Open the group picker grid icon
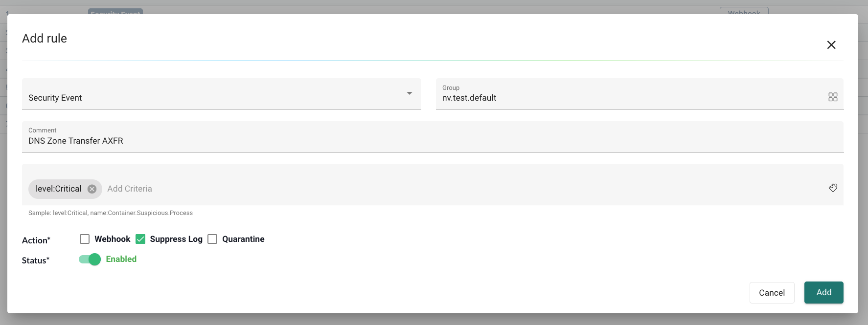868x325 pixels. pos(833,97)
